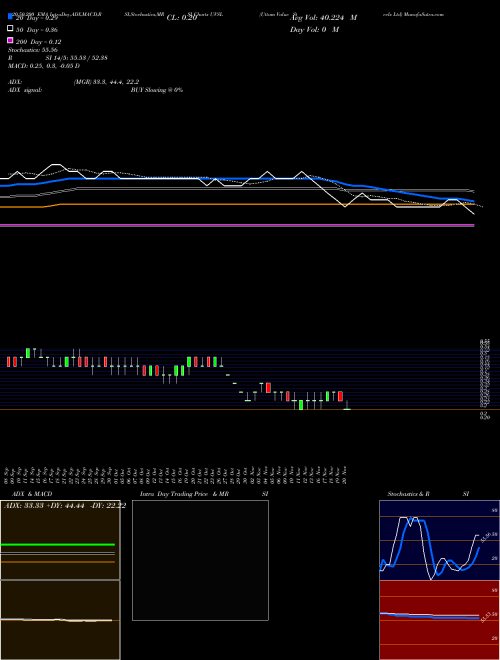Click the magenta 200 Day legend swatch
Viewport: 500px width, 660px height.
[x=10, y=40]
